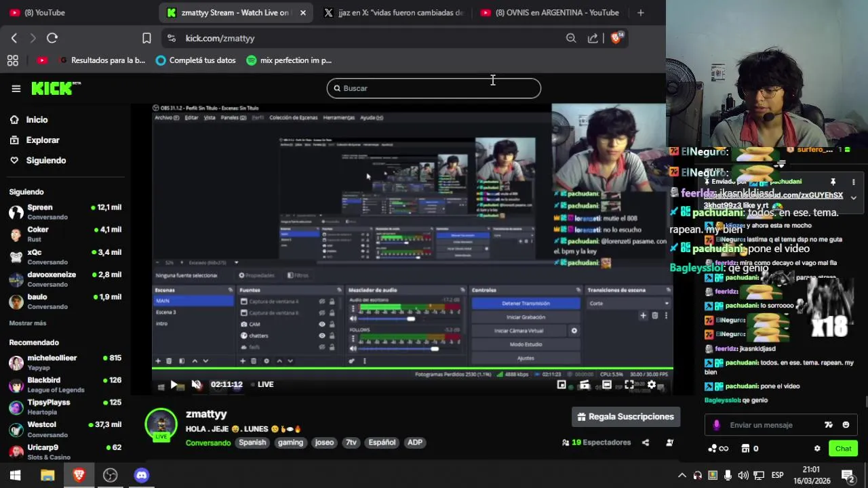Focus the Buscar search field
868x488 pixels.
[434, 88]
